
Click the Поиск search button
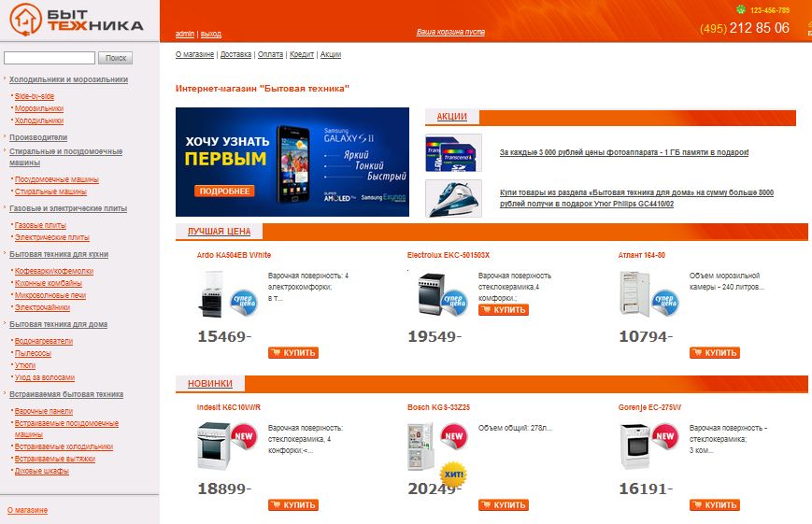pyautogui.click(x=116, y=58)
